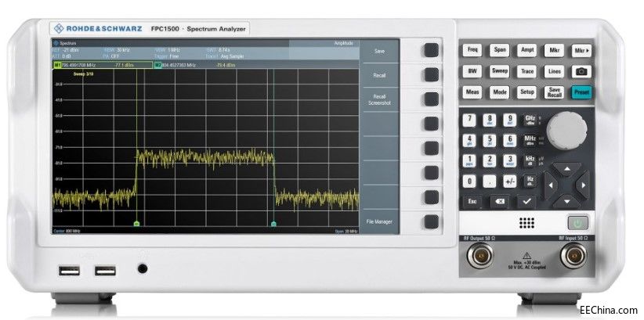
Task: Select the M1 marker at trace bottom
Action: 137,224
